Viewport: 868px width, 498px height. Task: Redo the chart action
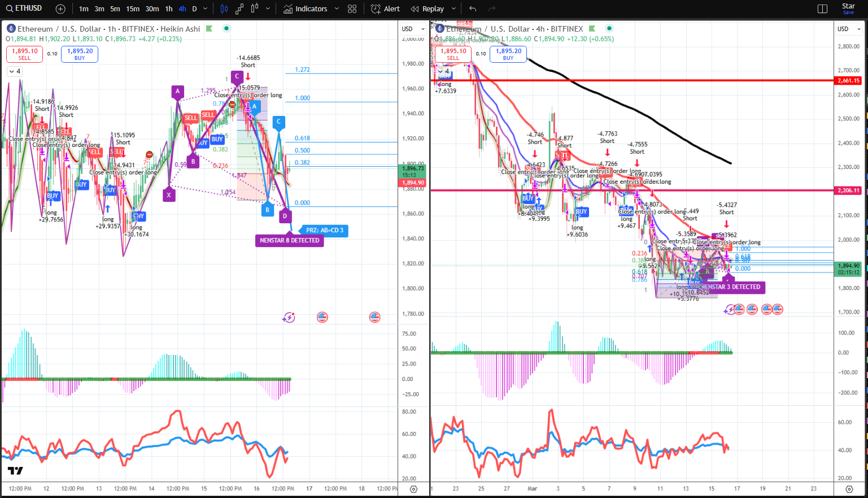click(492, 9)
